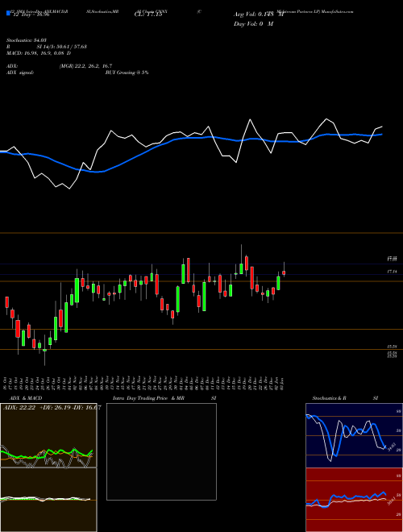Click the '(MGR) 22.2, 26.2, 16.7' ADX values
403x532 pixels.
pos(85,66)
